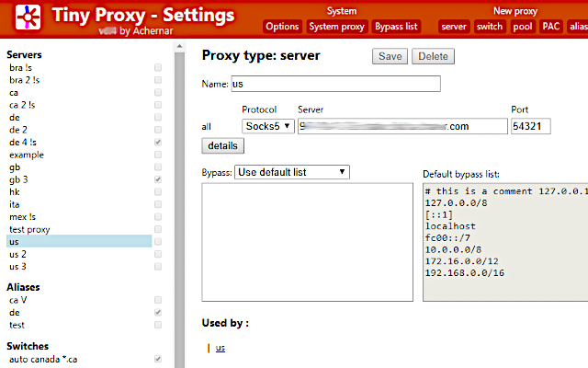Select highlighted 'us' server entry

point(79,241)
